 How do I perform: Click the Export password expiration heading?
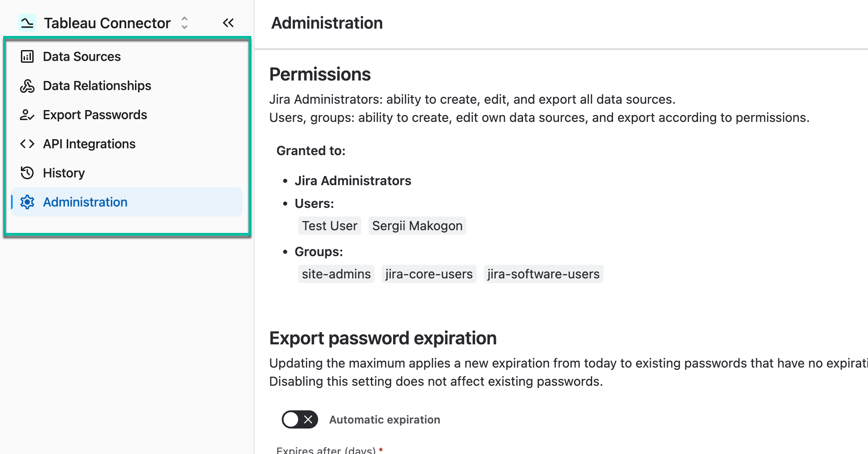tap(383, 338)
